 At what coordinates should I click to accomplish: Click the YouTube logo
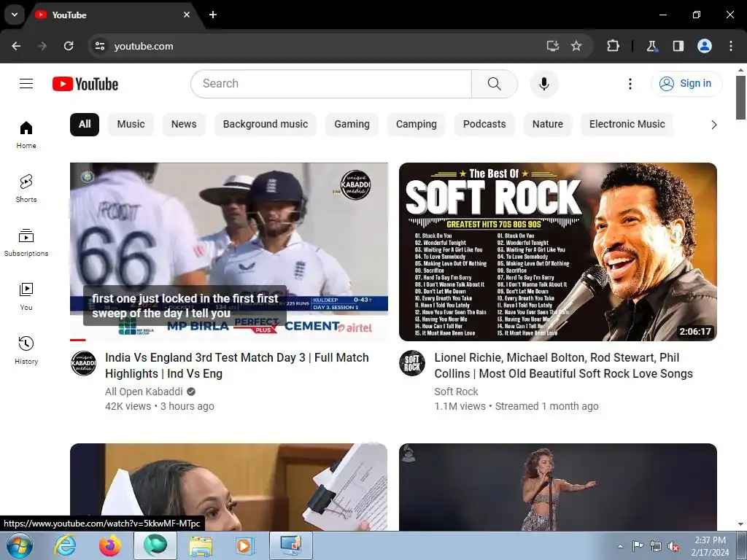click(x=85, y=84)
